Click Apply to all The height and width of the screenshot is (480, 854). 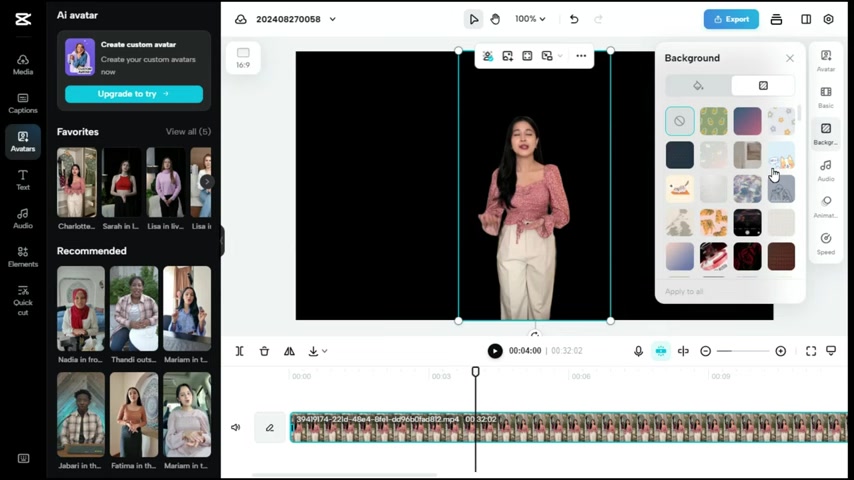(x=684, y=291)
